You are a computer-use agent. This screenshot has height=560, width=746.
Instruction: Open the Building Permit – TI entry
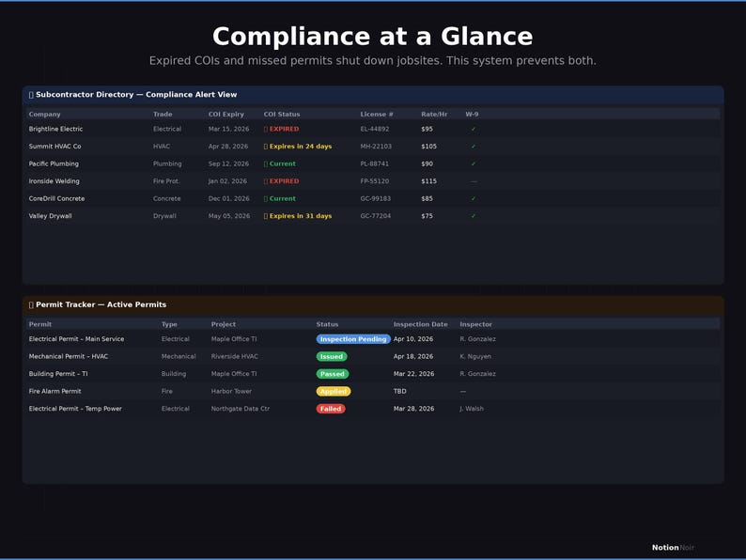click(x=58, y=374)
